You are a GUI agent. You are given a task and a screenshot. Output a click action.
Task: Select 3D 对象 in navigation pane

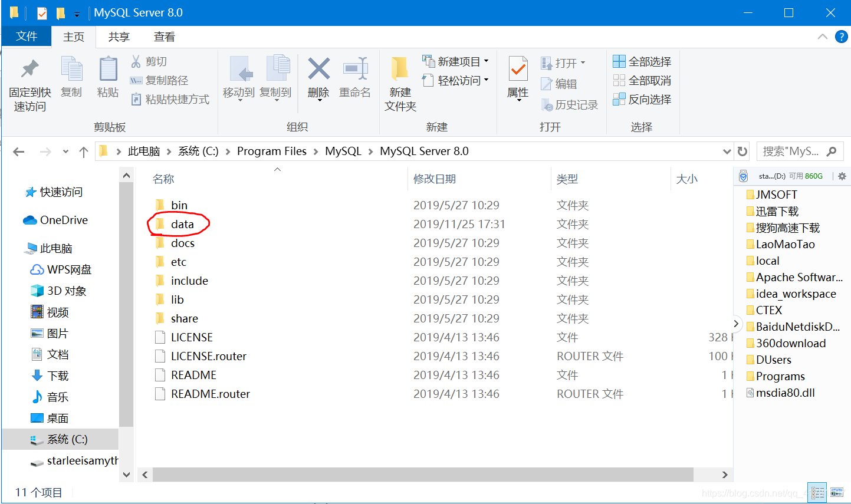pyautogui.click(x=59, y=291)
